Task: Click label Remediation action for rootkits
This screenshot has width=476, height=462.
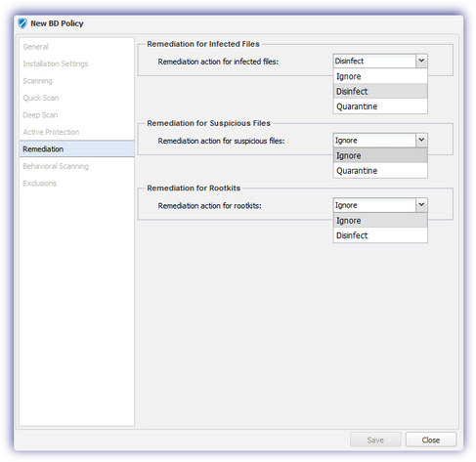Action: (x=209, y=206)
